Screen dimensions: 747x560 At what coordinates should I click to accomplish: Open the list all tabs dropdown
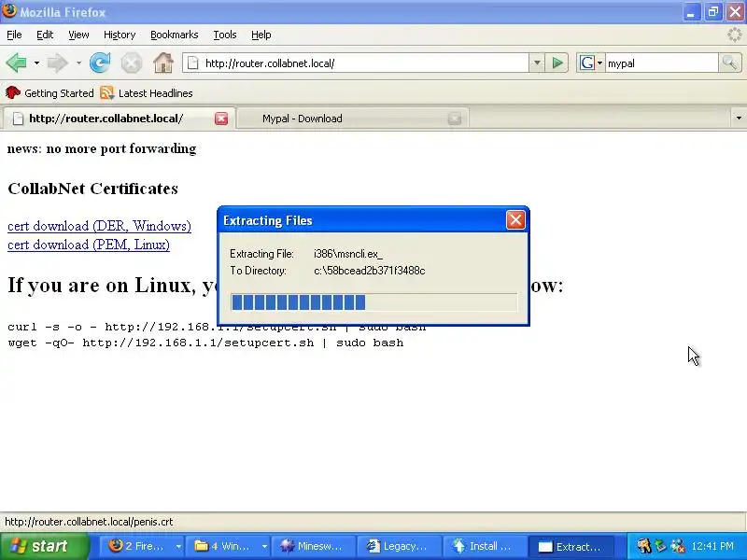(739, 118)
